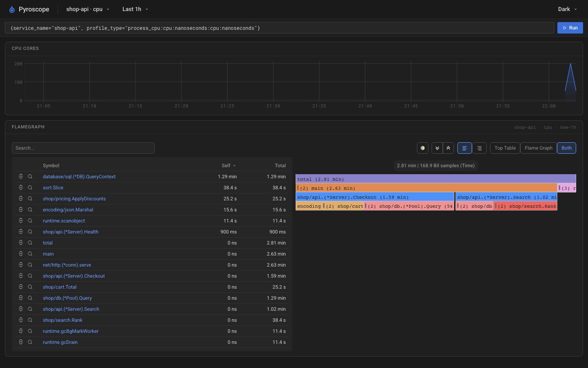
Task: Open the Last 1h time range dropdown
Action: tap(135, 9)
